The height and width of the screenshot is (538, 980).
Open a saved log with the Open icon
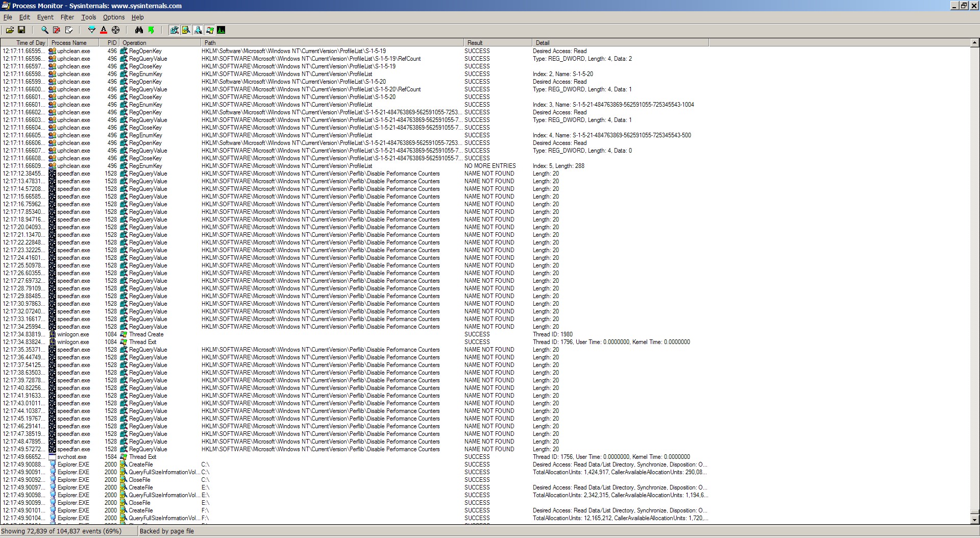pyautogui.click(x=10, y=30)
